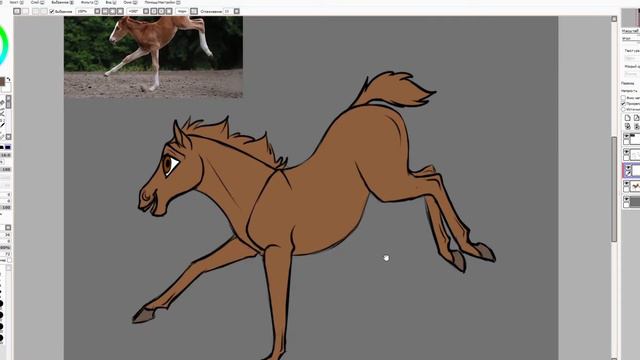Click the second icon in second layer-button row
This screenshot has width=640, height=360.
pyautogui.click(x=636, y=127)
